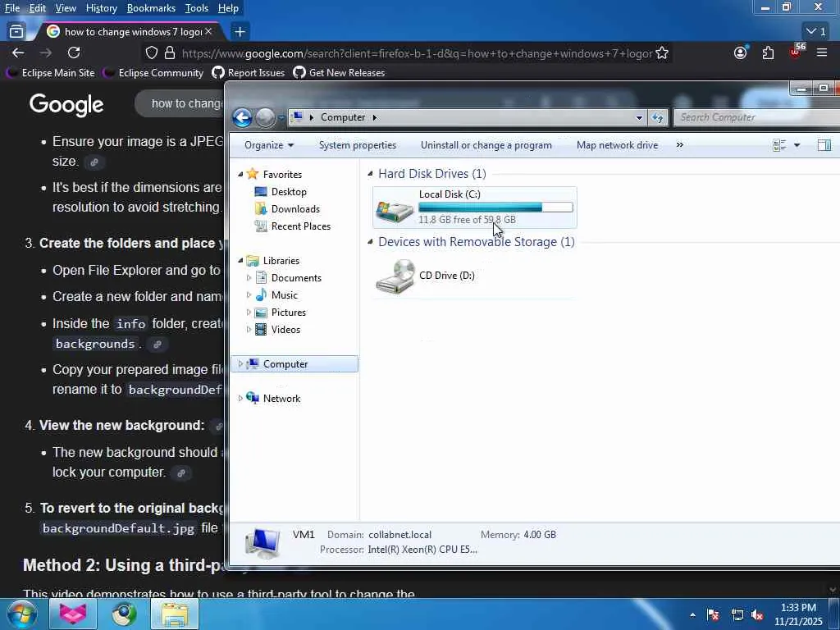Open Firefox tab view button
The image size is (840, 630).
tap(16, 32)
